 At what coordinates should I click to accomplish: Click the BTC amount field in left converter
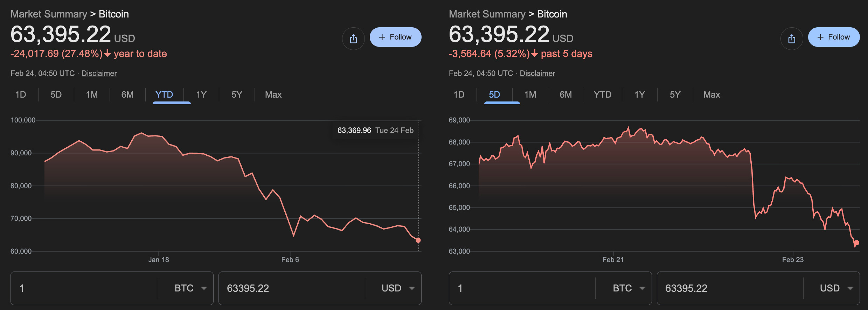click(x=84, y=288)
